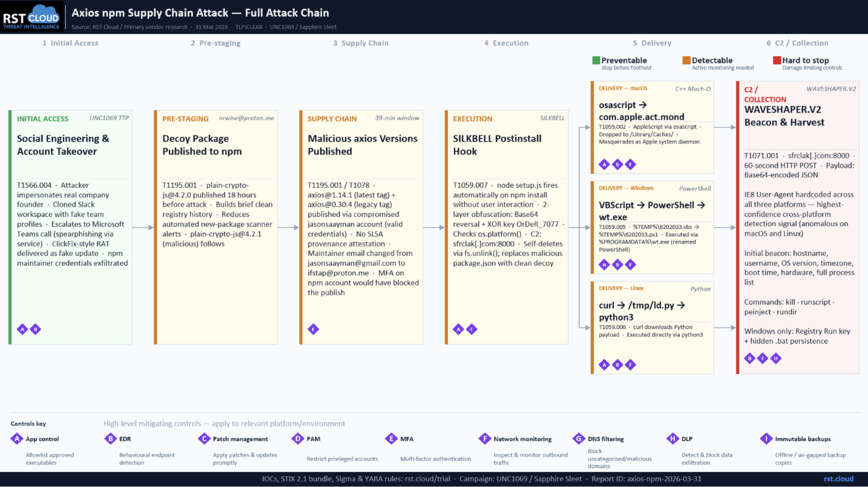The height and width of the screenshot is (487, 868).
Task: Switch to the Supply Chain stage
Action: [x=361, y=43]
